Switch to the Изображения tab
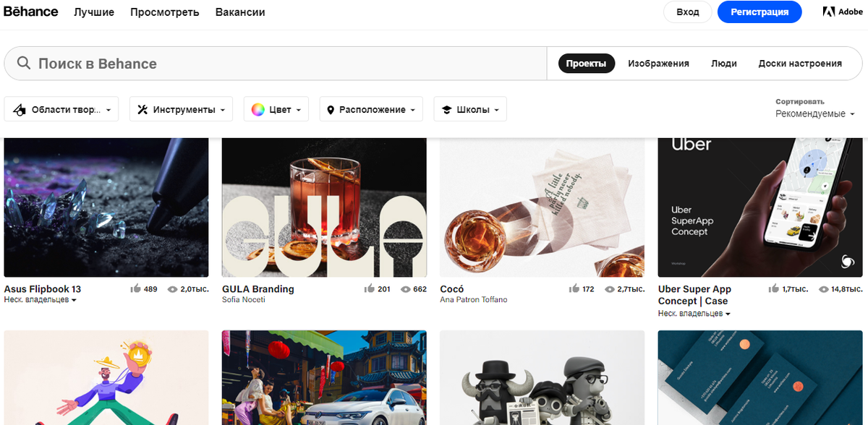The width and height of the screenshot is (868, 425). [658, 64]
